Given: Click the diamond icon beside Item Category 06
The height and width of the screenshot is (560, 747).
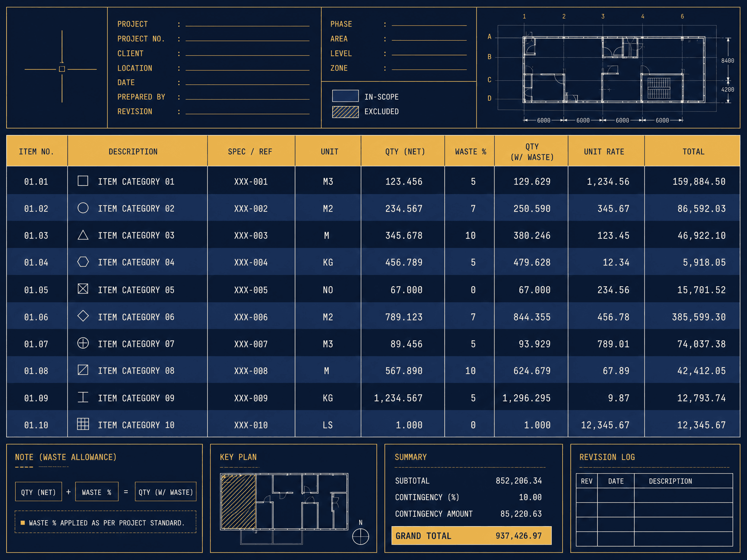Looking at the screenshot, I should point(83,316).
